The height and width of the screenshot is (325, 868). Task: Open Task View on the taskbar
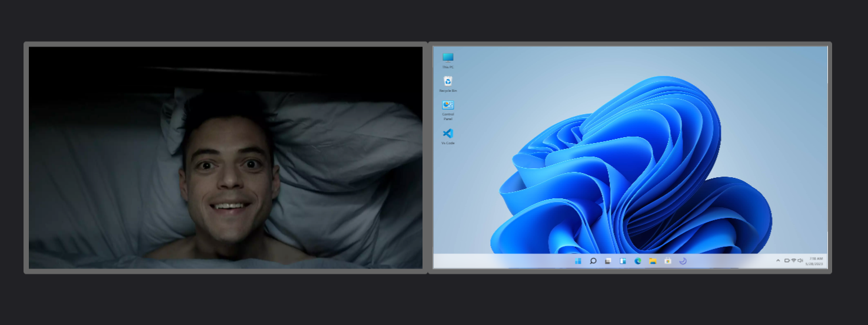click(608, 261)
